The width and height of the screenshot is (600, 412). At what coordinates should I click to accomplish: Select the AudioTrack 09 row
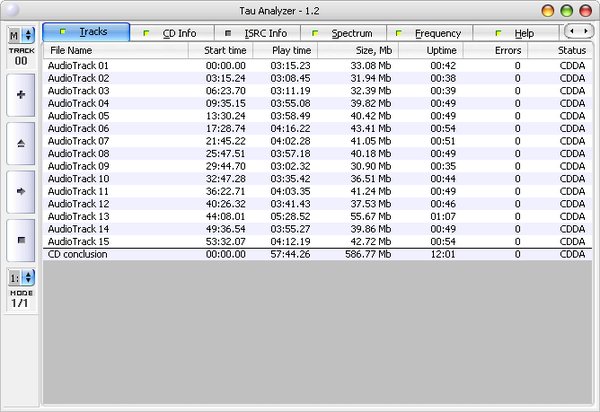click(318, 166)
